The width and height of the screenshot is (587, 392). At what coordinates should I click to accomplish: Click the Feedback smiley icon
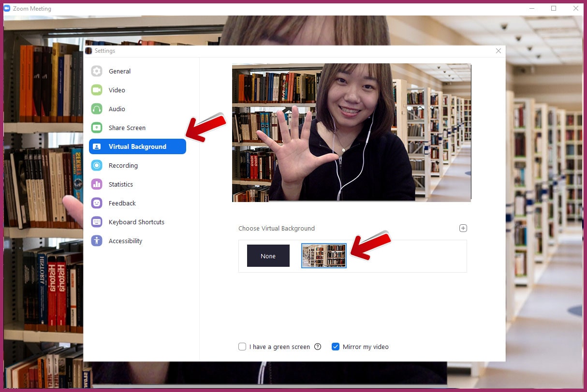97,203
